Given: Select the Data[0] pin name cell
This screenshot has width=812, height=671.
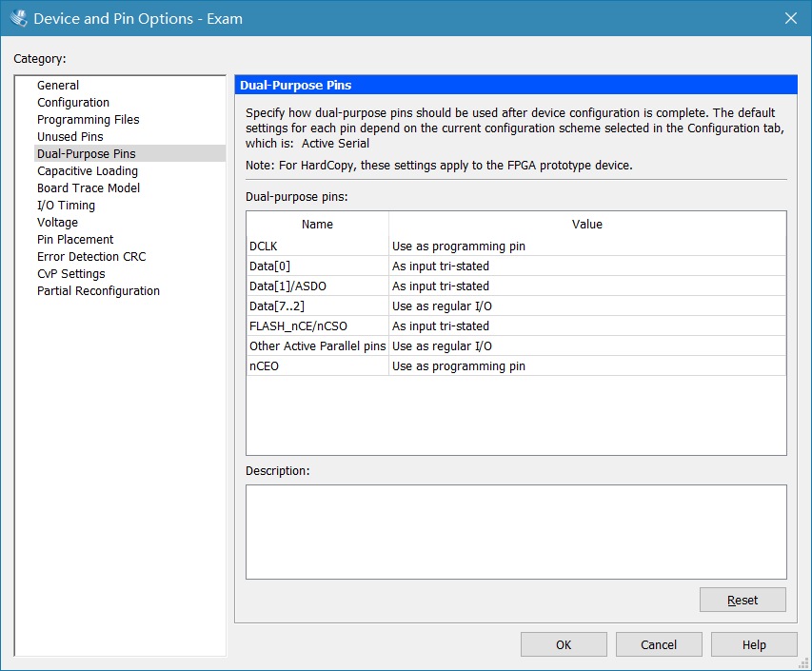Looking at the screenshot, I should 317,266.
